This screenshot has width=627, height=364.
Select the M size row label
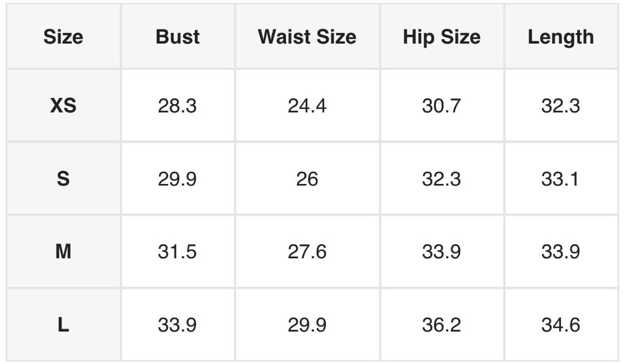63,251
